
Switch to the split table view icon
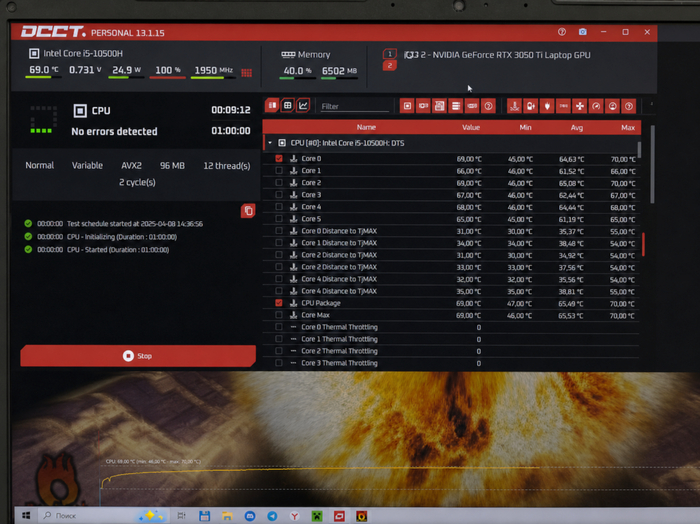[x=272, y=106]
